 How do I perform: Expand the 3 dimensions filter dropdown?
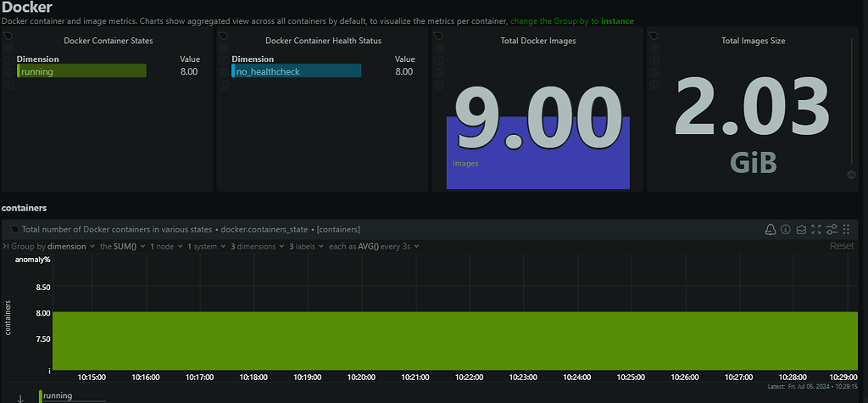pyautogui.click(x=254, y=246)
